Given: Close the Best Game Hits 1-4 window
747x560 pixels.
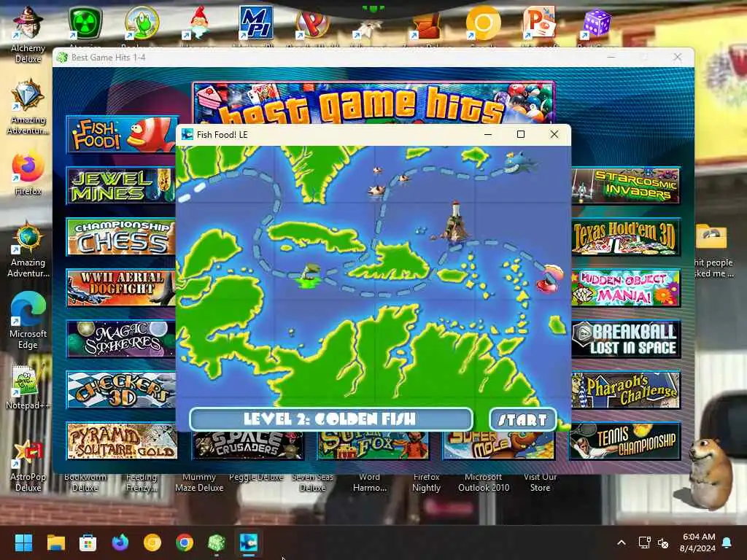Looking at the screenshot, I should click(x=678, y=57).
